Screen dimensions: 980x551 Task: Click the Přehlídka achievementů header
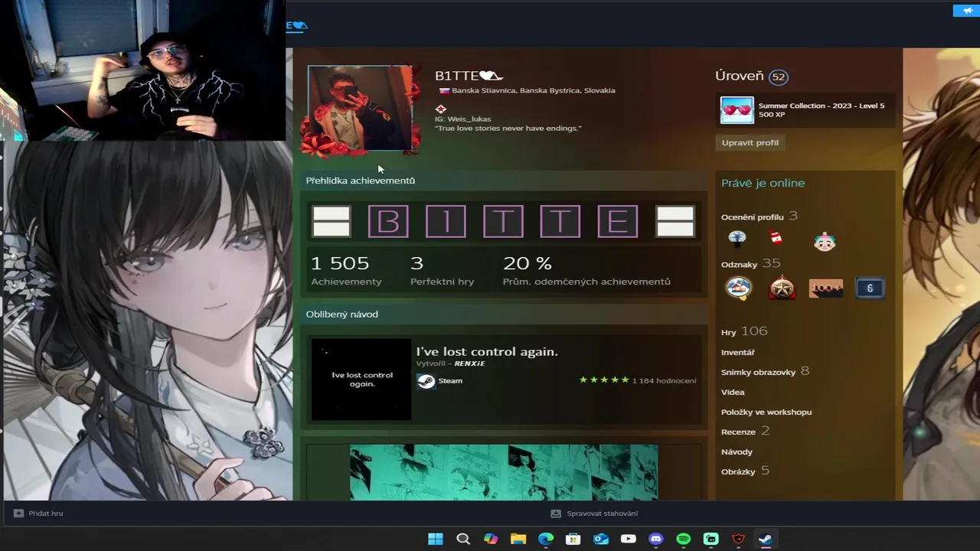(360, 181)
